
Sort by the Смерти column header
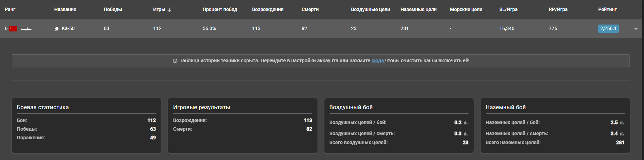click(310, 9)
